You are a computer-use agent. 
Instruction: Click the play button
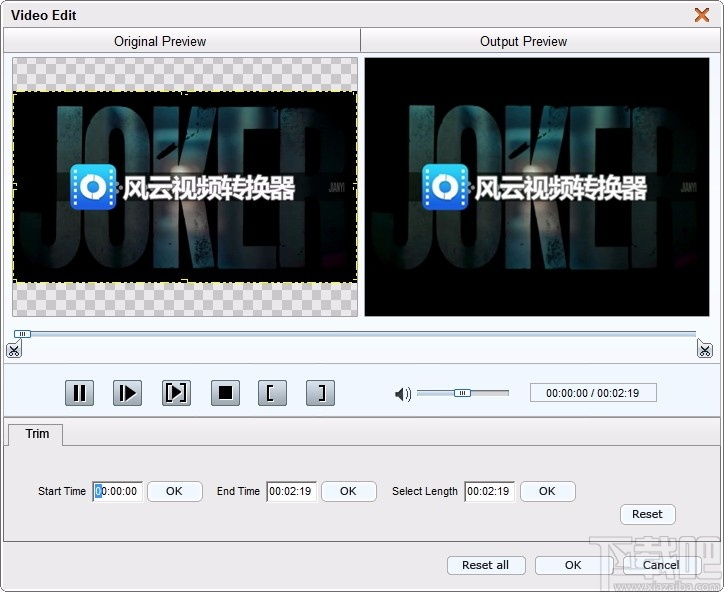coord(127,393)
